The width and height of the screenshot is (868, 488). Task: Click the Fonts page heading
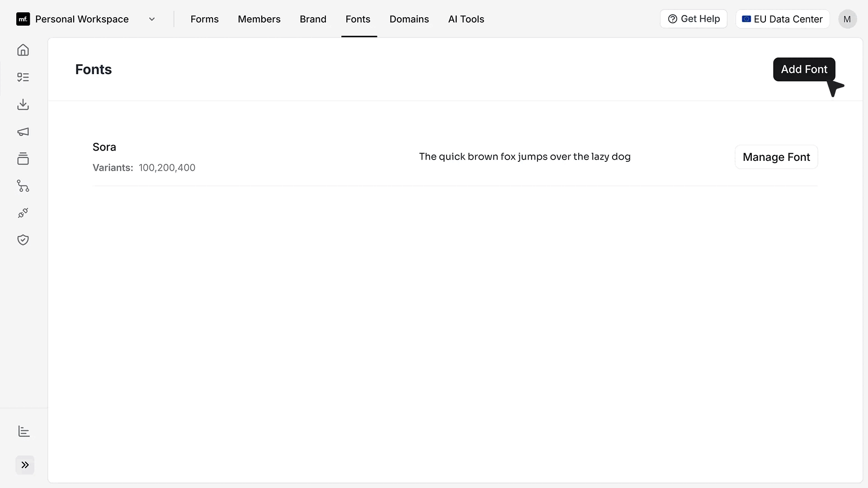[94, 69]
